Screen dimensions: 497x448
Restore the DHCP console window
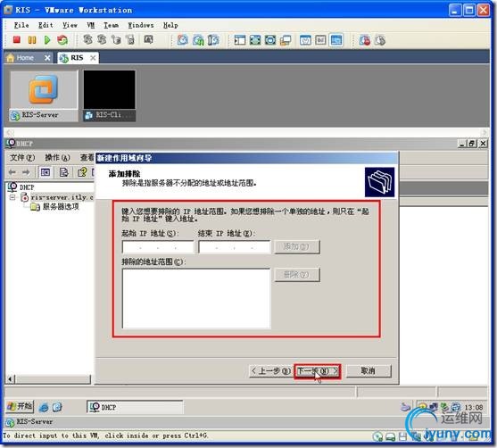[x=472, y=144]
